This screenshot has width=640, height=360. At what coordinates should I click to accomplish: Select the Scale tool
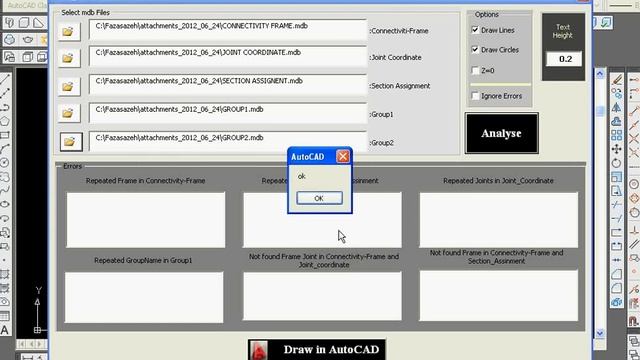coord(617,177)
